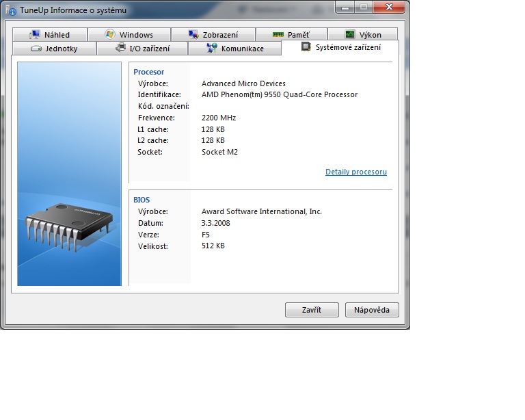Click the printer icon on I/O zařízení tab
Viewport: 525px width, 420px height.
[x=121, y=48]
